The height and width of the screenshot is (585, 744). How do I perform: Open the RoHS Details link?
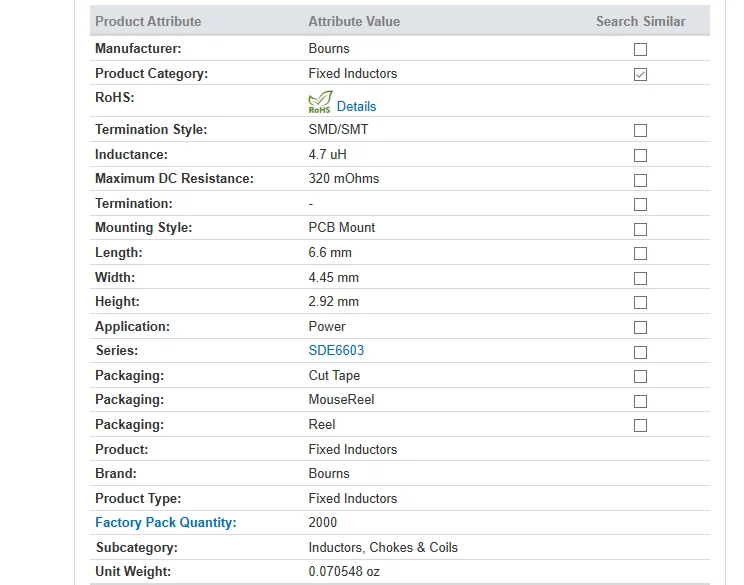(x=356, y=106)
